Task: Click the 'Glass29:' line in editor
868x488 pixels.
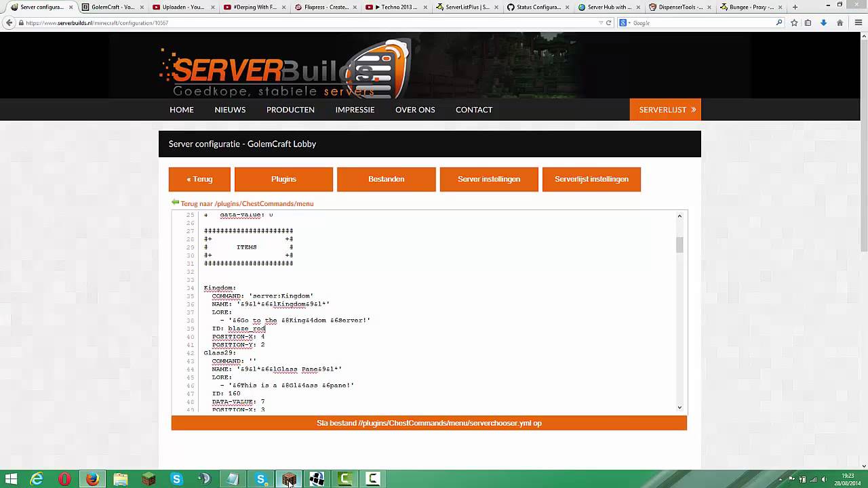Action: pos(220,353)
